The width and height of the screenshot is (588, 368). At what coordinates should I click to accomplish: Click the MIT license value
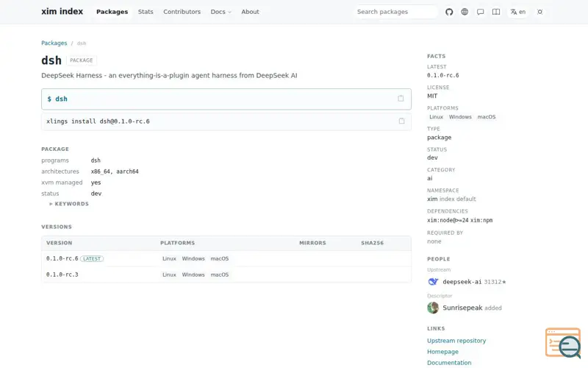(432, 96)
